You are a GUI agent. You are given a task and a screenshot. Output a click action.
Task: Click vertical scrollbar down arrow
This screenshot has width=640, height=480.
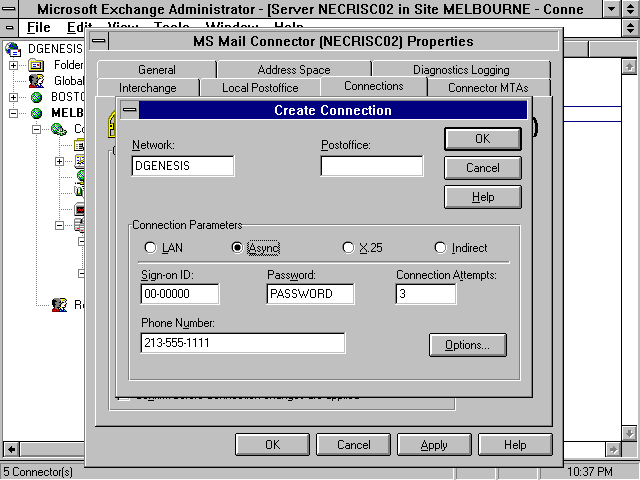point(629,433)
